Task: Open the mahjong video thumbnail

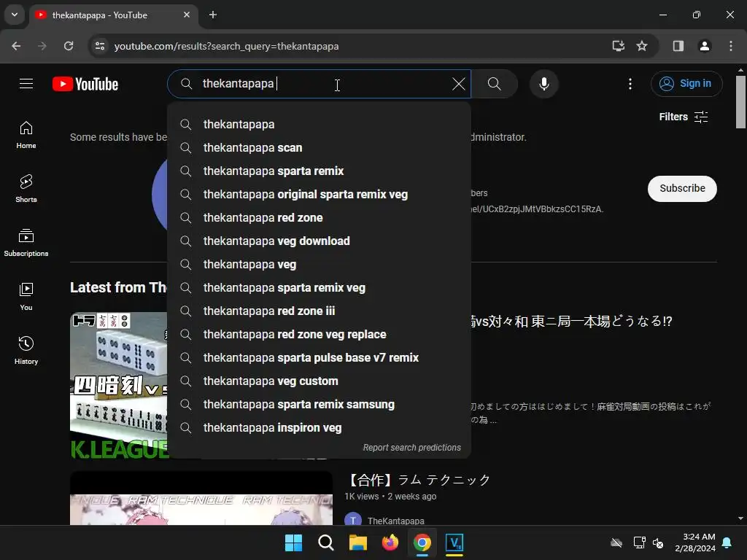Action: [119, 386]
